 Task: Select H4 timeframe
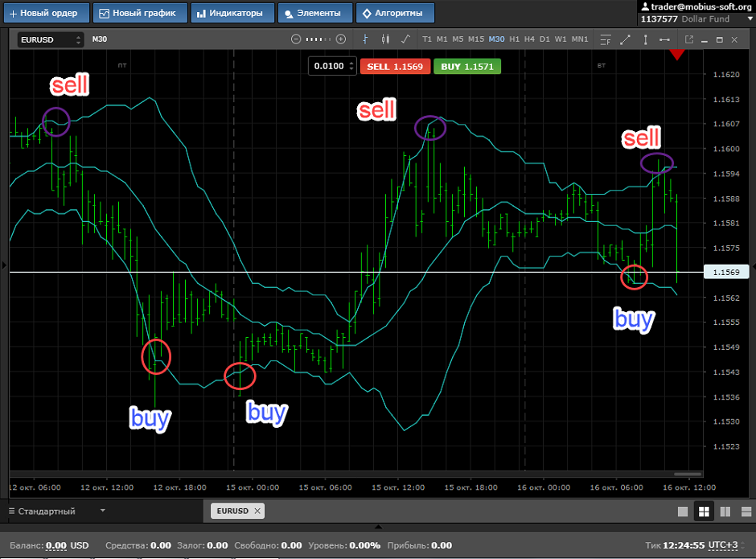(x=529, y=39)
